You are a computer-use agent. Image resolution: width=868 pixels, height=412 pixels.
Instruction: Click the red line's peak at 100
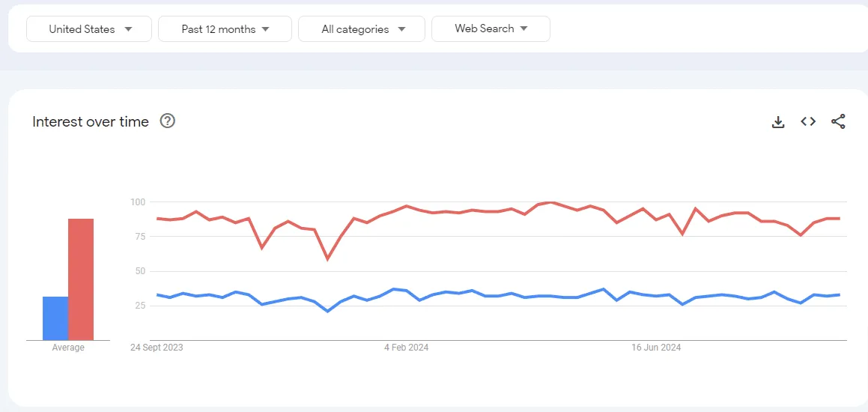551,202
